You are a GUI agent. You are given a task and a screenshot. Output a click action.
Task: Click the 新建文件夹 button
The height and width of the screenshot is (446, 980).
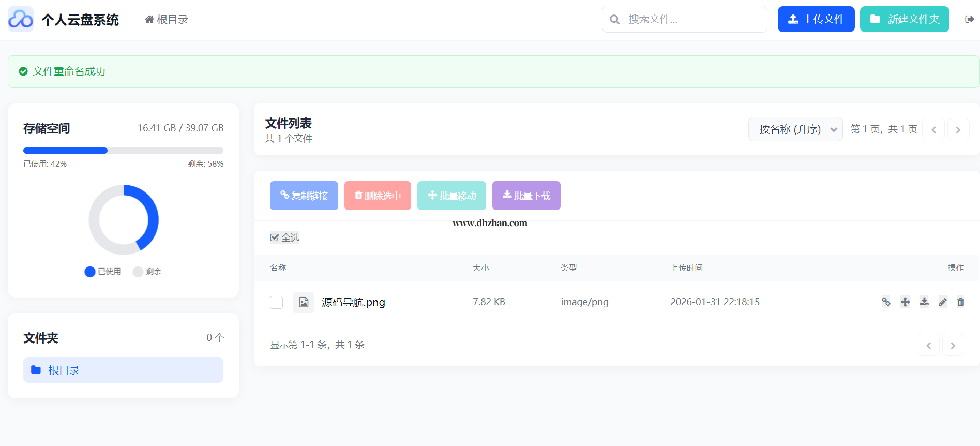[904, 19]
